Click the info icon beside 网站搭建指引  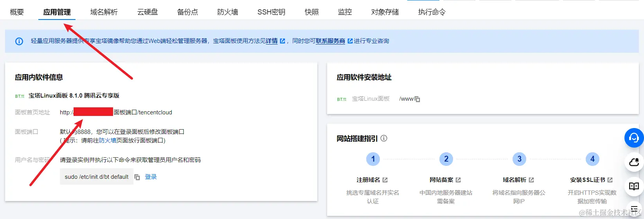click(384, 138)
